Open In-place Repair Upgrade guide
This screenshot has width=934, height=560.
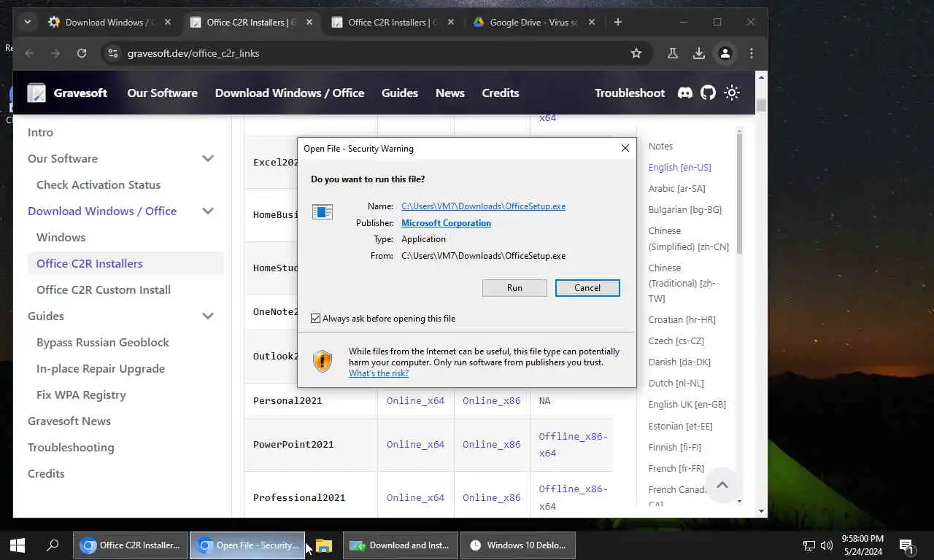(101, 368)
